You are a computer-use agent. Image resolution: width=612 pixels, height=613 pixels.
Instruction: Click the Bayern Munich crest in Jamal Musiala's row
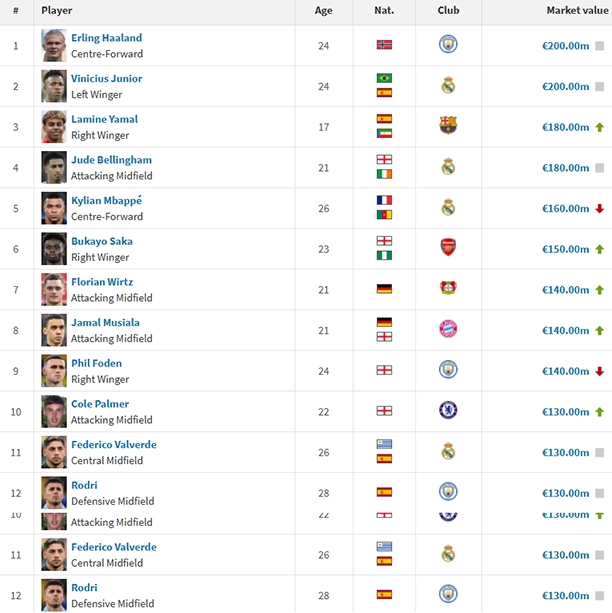(x=448, y=329)
